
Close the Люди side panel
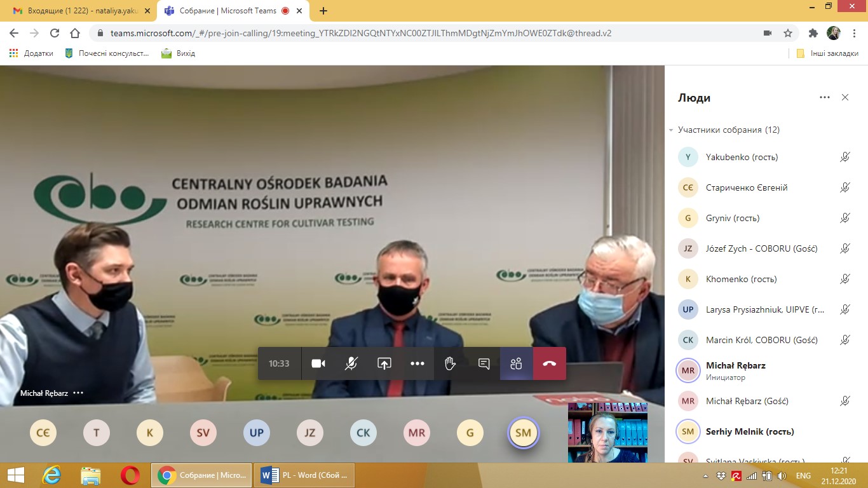pyautogui.click(x=845, y=97)
